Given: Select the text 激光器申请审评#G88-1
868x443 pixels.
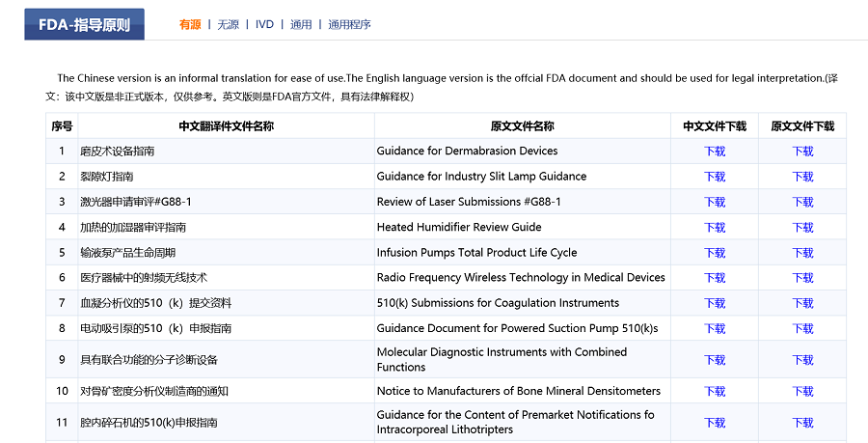Looking at the screenshot, I should pos(136,202).
